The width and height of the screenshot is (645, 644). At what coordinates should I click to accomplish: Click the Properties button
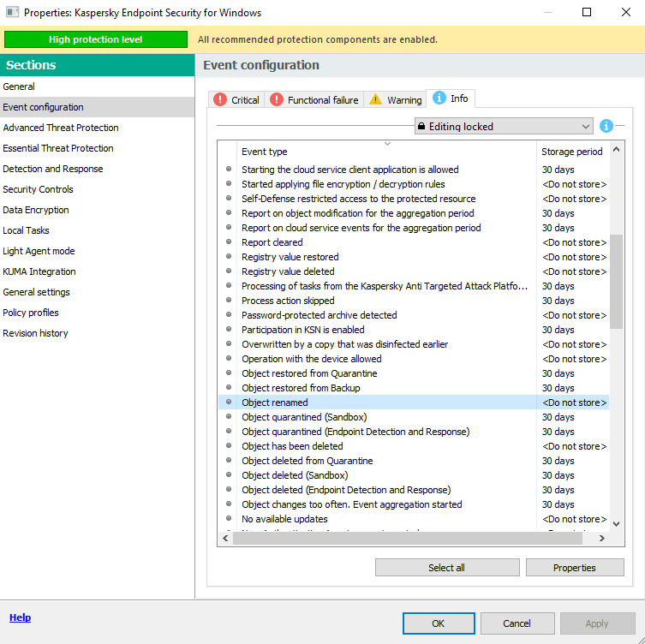(x=575, y=568)
